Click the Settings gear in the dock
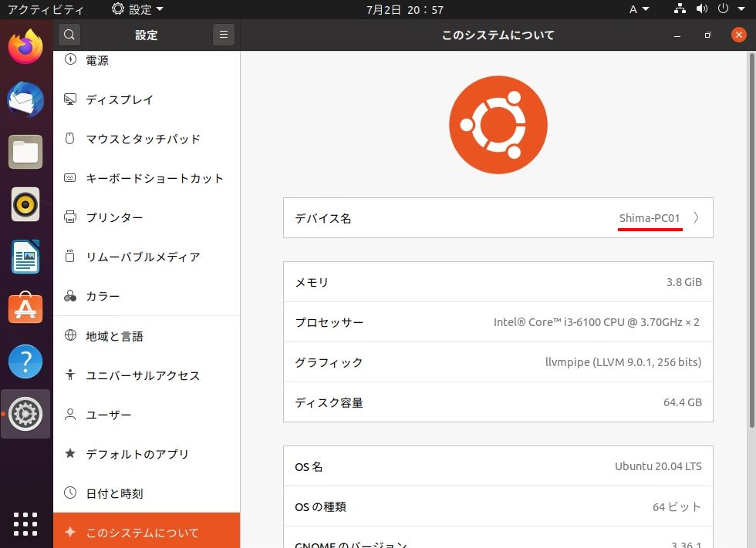 pos(25,414)
